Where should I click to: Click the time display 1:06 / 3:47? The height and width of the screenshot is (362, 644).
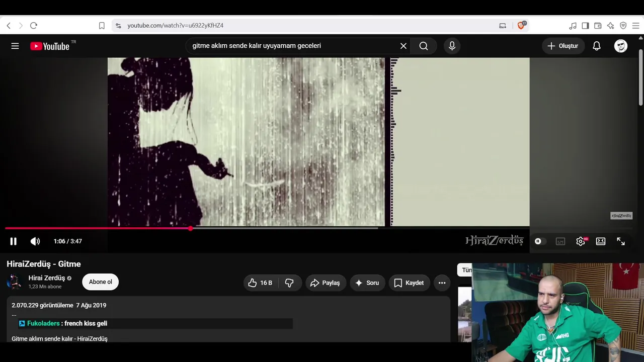point(68,241)
